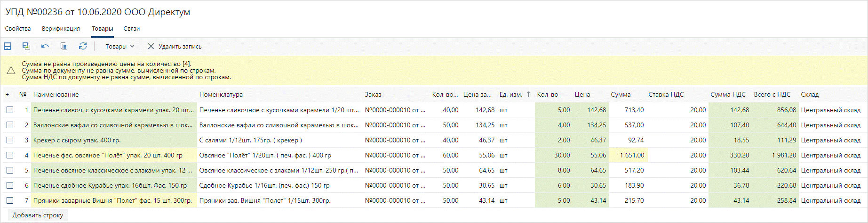Tick the checkbox for row 1
The image size is (868, 223).
(x=10, y=110)
